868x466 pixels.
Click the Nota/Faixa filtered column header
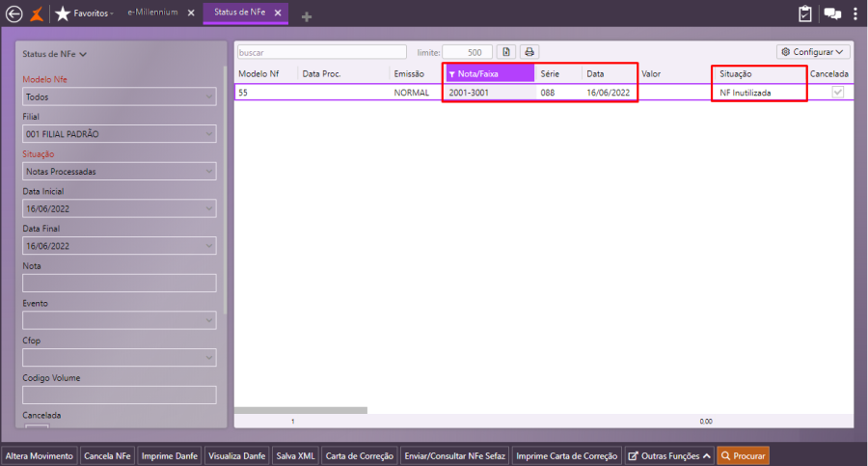[489, 73]
